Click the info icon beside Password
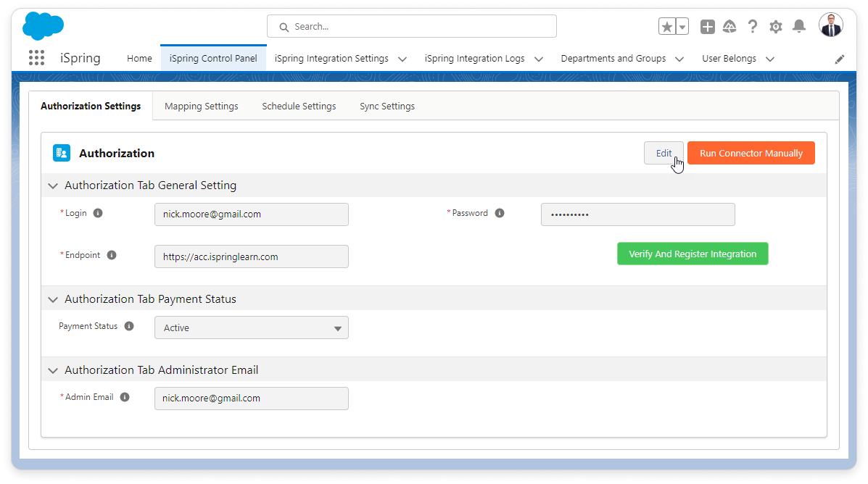The width and height of the screenshot is (868, 484). tap(500, 213)
